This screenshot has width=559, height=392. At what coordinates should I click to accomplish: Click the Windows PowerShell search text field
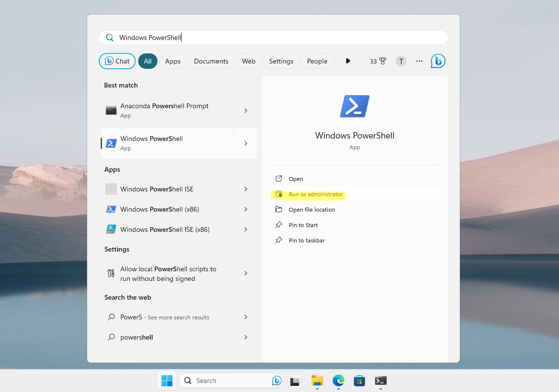pos(273,38)
